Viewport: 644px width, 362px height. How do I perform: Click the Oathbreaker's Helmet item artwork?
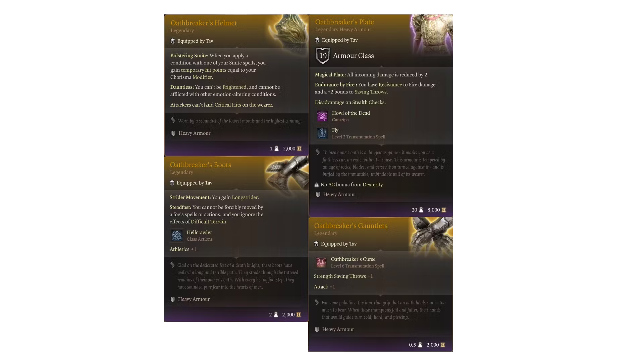[x=290, y=31]
